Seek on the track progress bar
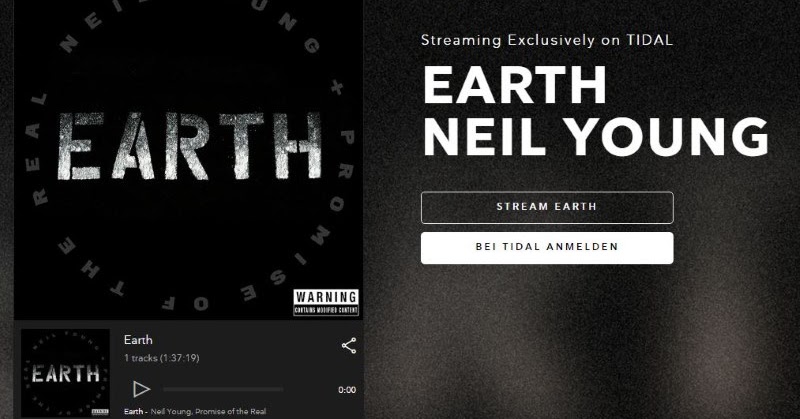The width and height of the screenshot is (800, 419). (223, 389)
